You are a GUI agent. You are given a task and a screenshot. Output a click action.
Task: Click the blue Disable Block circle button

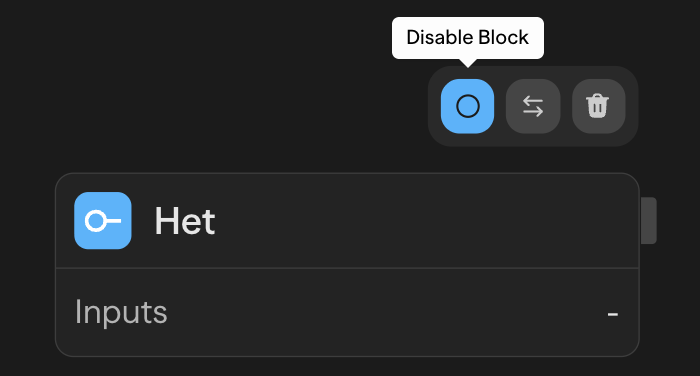pos(467,106)
